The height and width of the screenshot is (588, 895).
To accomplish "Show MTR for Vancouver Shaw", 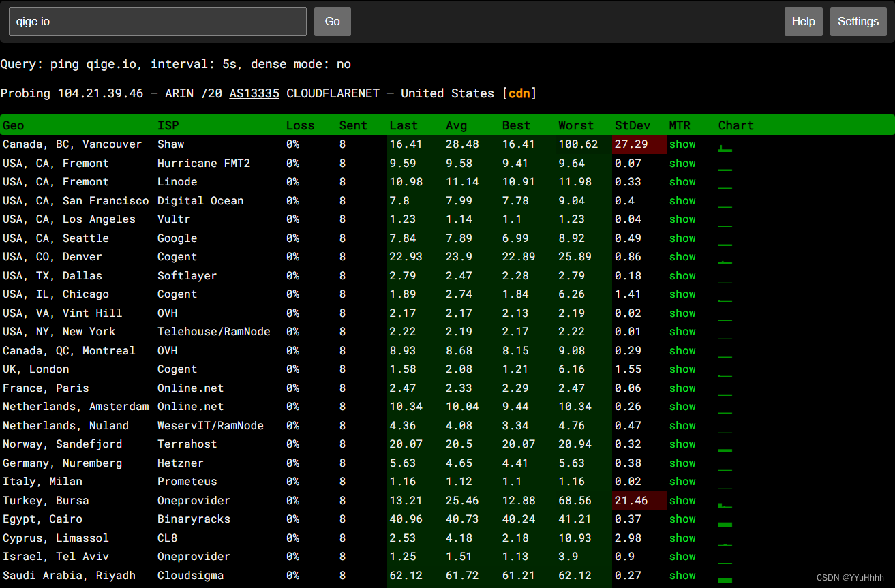I will coord(682,144).
